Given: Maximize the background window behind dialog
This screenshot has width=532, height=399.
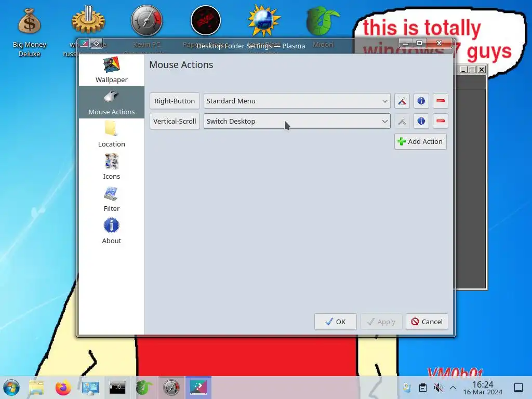Looking at the screenshot, I should pyautogui.click(x=472, y=70).
